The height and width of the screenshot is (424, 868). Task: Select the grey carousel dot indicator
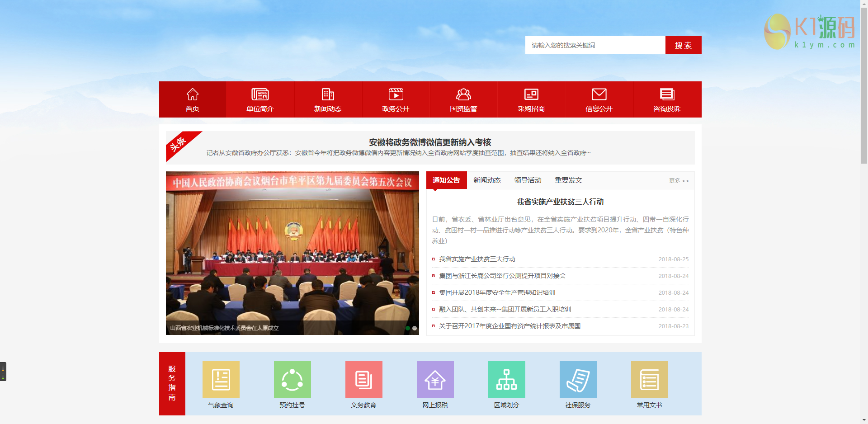[x=415, y=328]
